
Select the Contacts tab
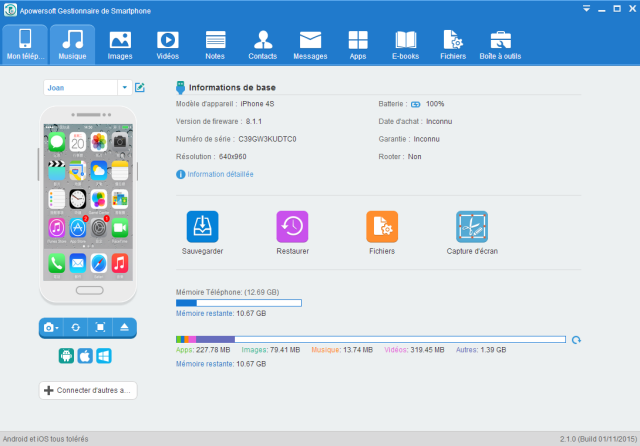263,44
